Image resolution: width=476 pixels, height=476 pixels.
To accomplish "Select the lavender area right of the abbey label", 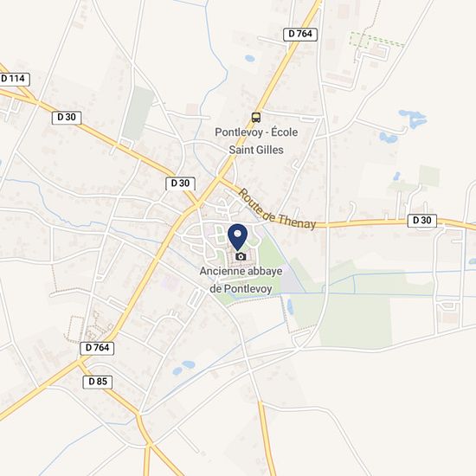I will coord(291,283).
